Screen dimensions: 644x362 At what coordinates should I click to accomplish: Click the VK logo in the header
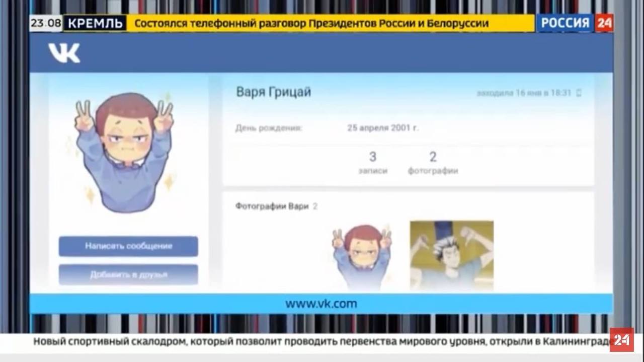64,53
